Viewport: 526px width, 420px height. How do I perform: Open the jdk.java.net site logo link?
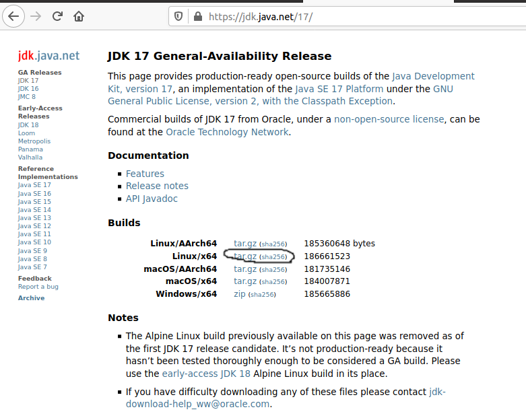[48, 56]
